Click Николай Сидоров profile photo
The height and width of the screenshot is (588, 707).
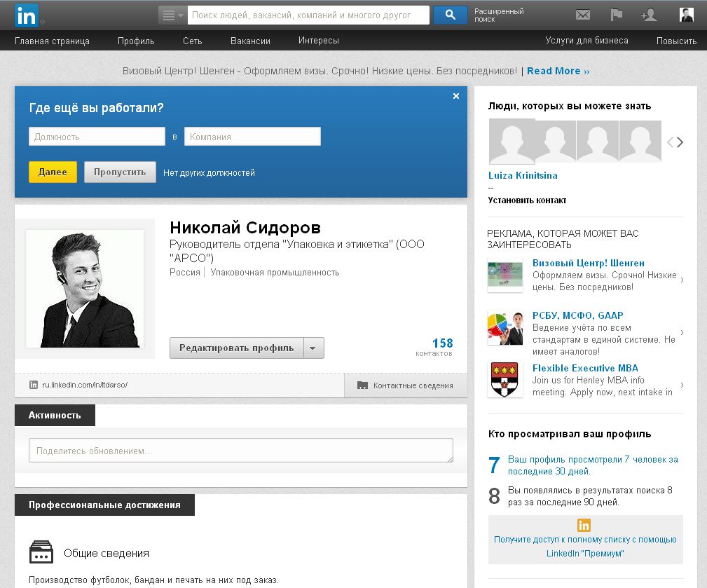[x=85, y=289]
